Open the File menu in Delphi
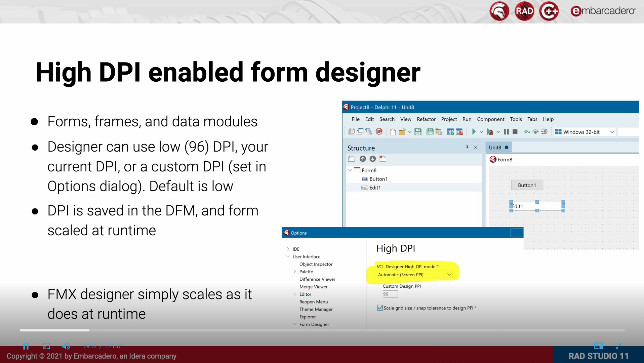The height and width of the screenshot is (363, 644). (x=356, y=119)
